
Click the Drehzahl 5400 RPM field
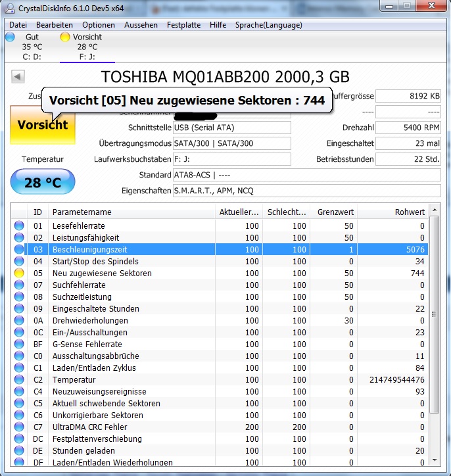tap(408, 128)
